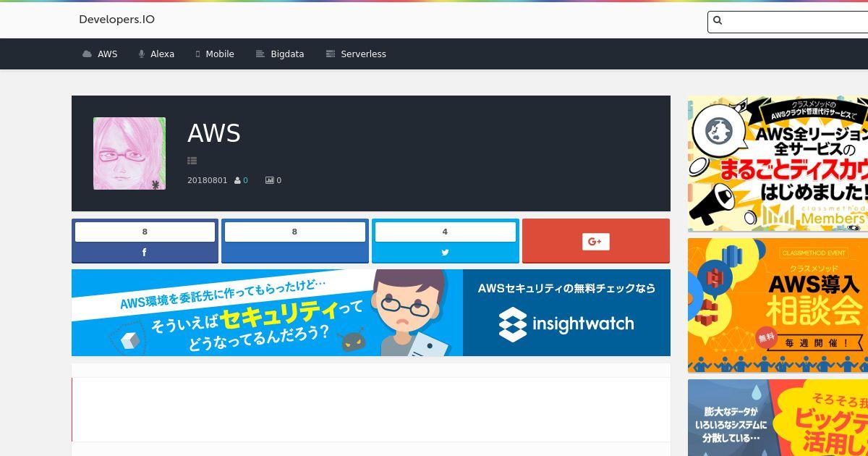Open the insightwatch security banner

tap(371, 313)
